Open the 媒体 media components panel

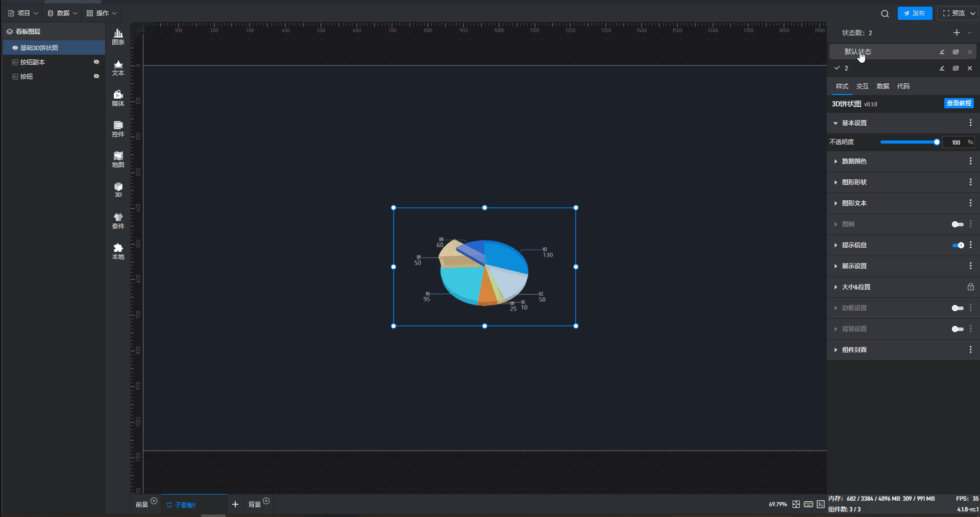118,98
